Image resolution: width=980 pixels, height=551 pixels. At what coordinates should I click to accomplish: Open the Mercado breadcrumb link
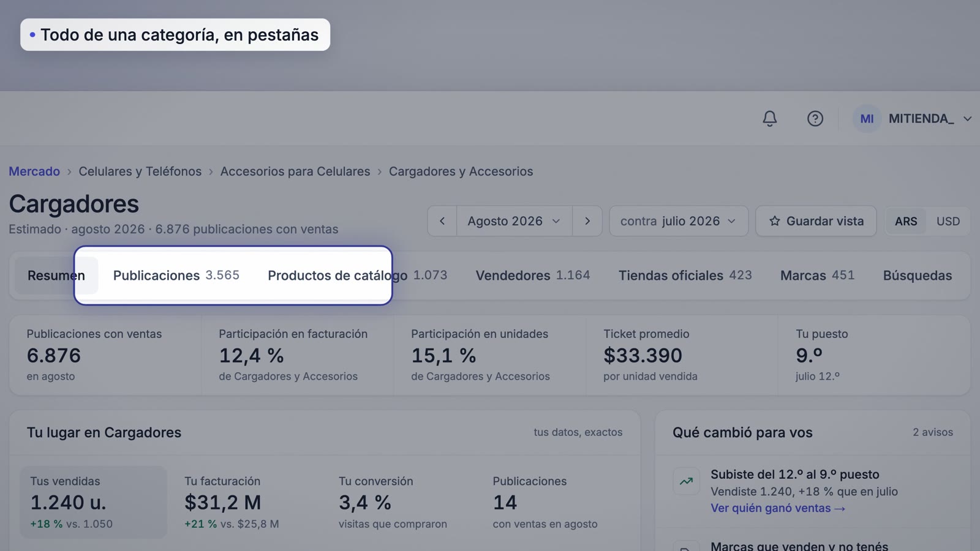34,171
